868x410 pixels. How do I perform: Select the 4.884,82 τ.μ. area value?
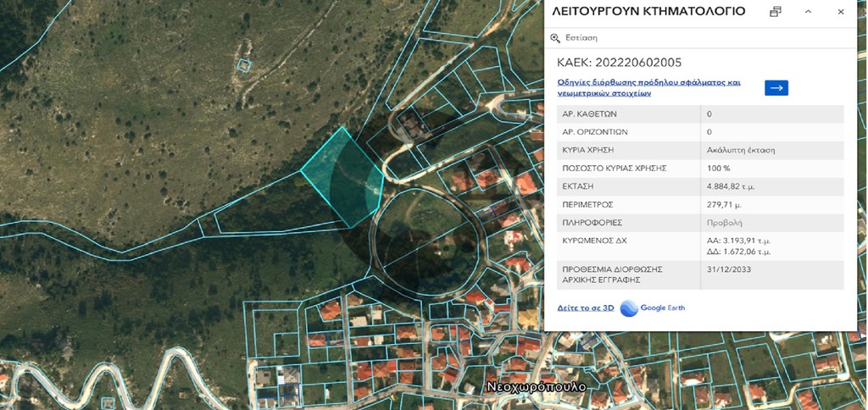point(731,186)
